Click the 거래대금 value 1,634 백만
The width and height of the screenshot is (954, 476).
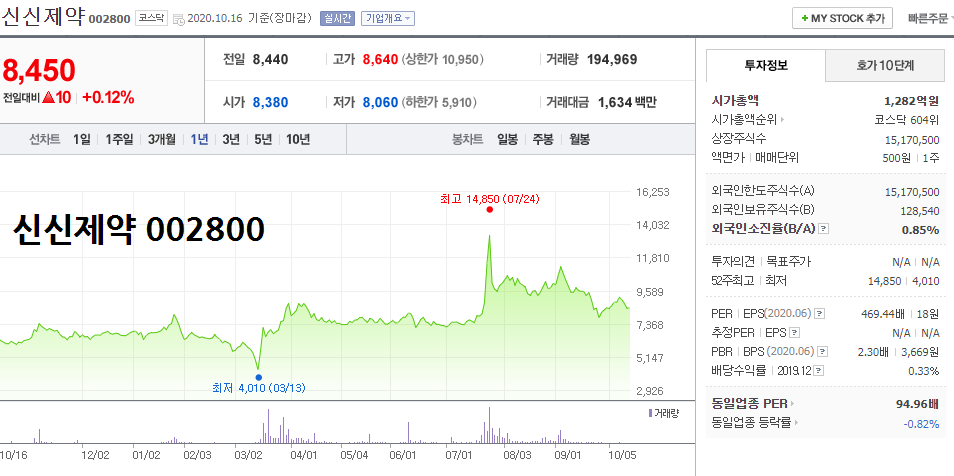(x=627, y=102)
